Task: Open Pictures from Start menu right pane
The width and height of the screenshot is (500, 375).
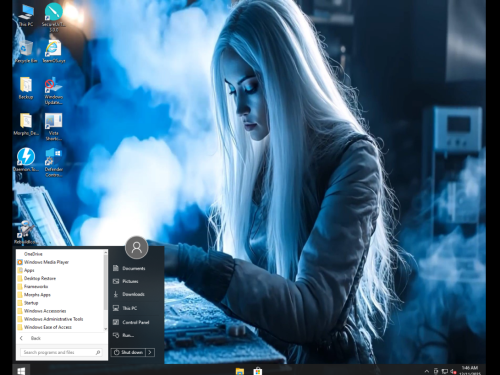Action: tap(129, 281)
